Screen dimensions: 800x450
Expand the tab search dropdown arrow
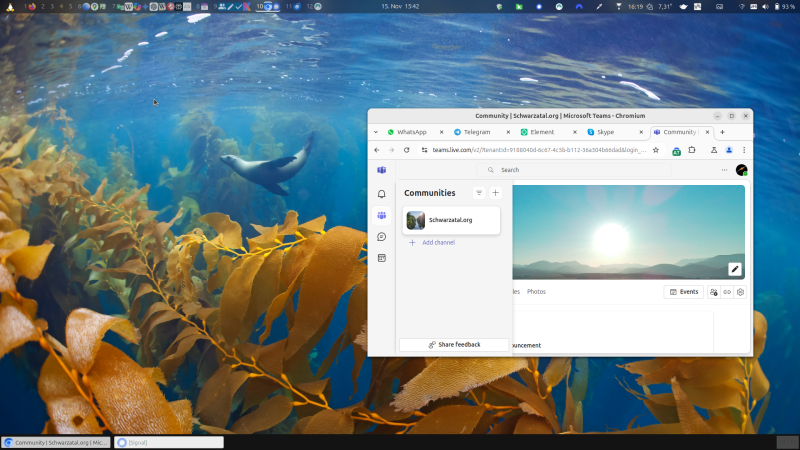click(376, 132)
